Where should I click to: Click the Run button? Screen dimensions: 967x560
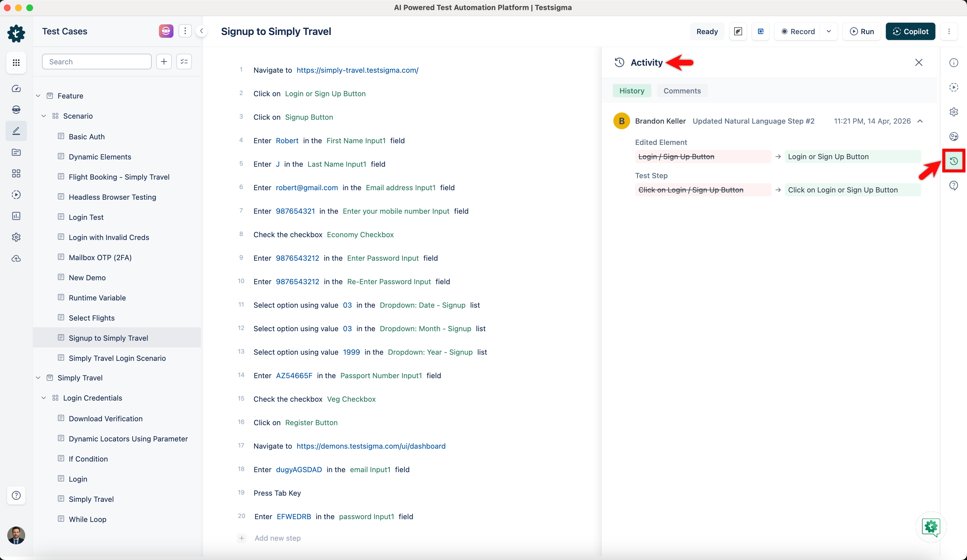point(862,31)
